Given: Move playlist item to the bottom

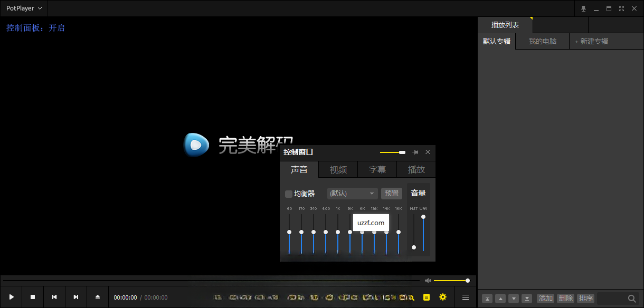Looking at the screenshot, I should (527, 299).
